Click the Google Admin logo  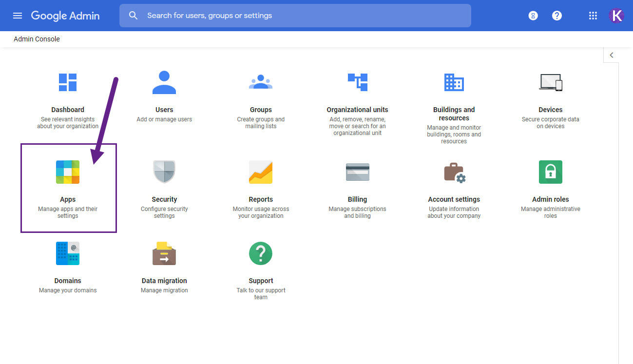[65, 16]
